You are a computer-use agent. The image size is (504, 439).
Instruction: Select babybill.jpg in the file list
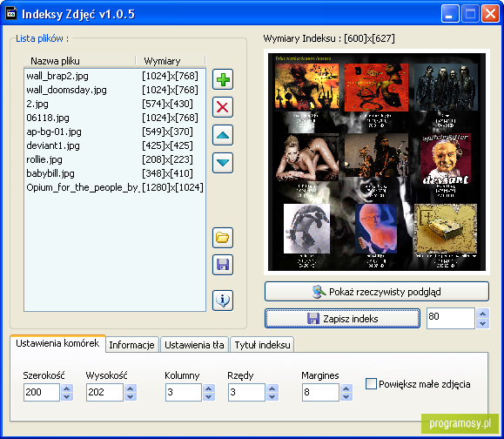114,173
